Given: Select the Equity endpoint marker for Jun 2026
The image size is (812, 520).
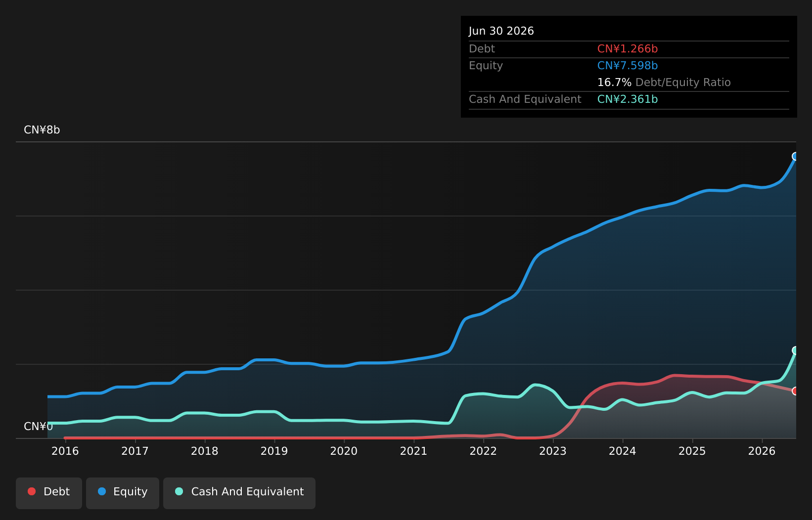Looking at the screenshot, I should [796, 156].
